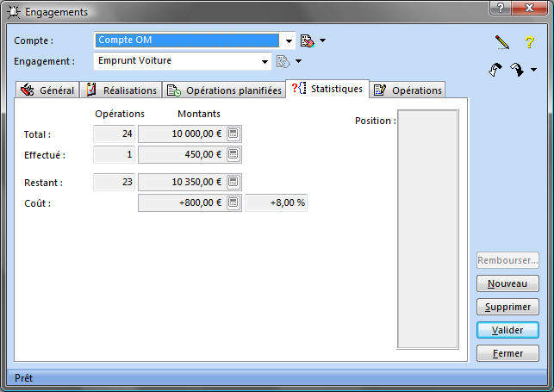Viewport: 554px width, 392px height.
Task: Click the pencil edit icon
Action: (x=502, y=41)
